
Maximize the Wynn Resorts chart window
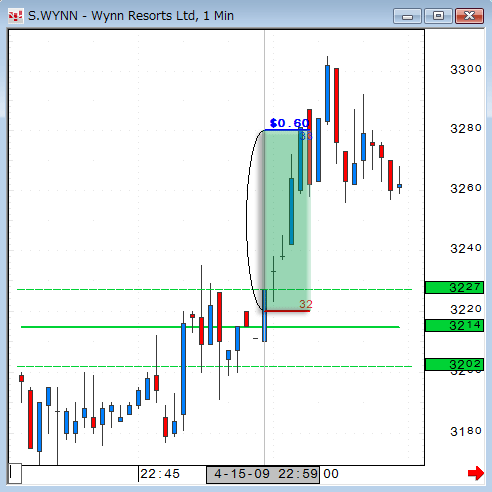tap(438, 16)
